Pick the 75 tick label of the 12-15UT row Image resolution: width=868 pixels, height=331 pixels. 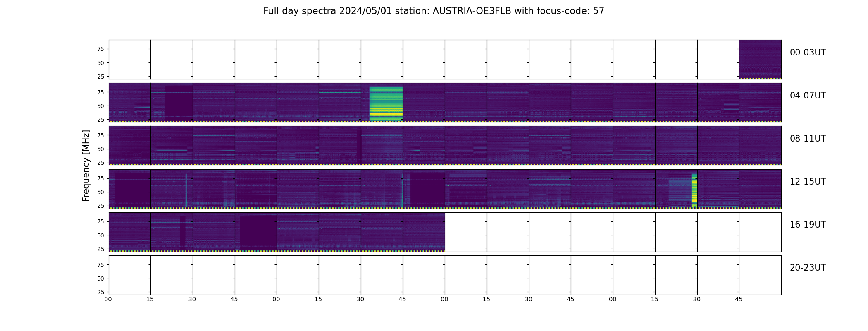100,178
